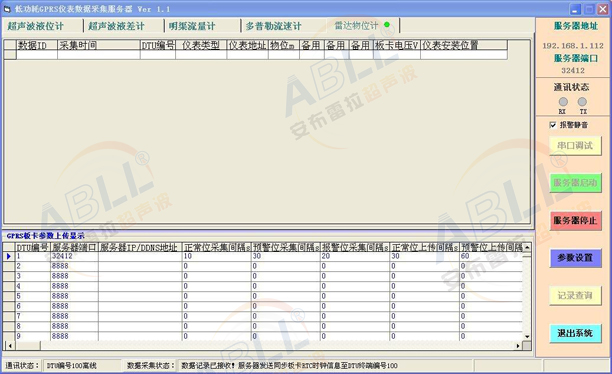Open the 超声波液差计 tab
The height and width of the screenshot is (374, 612).
116,26
